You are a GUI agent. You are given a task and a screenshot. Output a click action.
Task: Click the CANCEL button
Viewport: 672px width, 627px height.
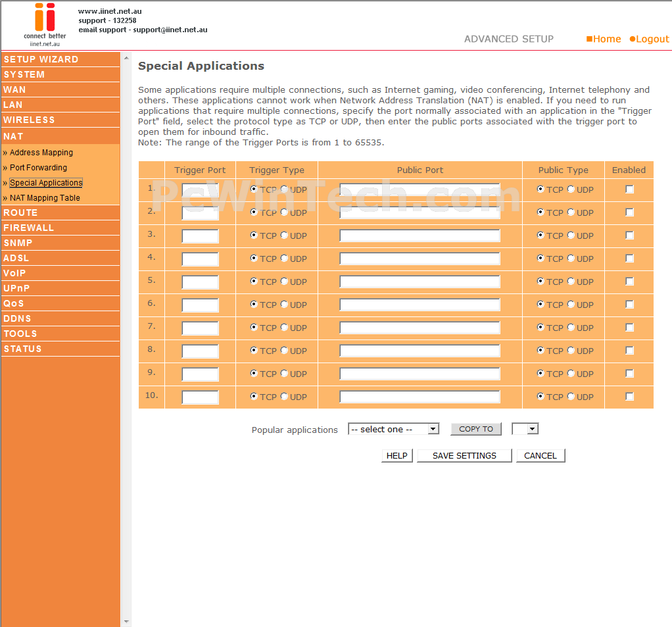[540, 455]
